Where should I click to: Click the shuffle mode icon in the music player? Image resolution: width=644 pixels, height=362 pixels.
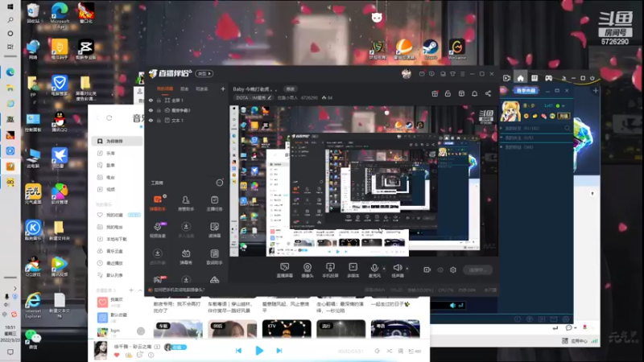(x=390, y=351)
